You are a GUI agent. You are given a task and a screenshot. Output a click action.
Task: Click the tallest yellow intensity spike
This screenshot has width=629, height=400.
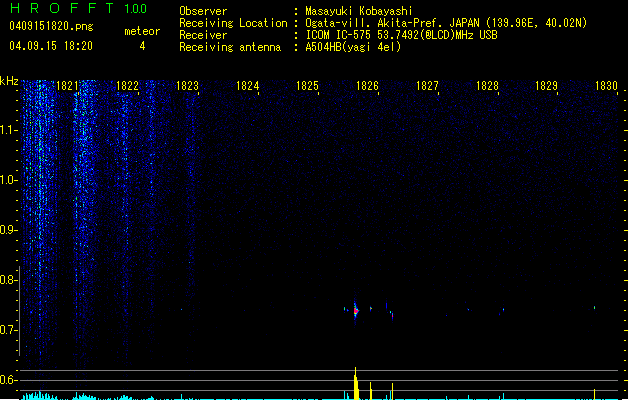(356, 383)
